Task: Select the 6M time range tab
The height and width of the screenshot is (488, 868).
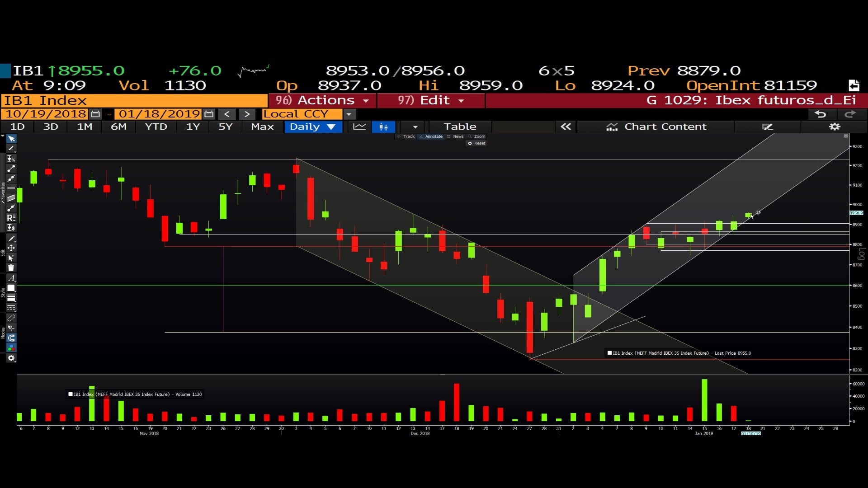Action: coord(118,127)
